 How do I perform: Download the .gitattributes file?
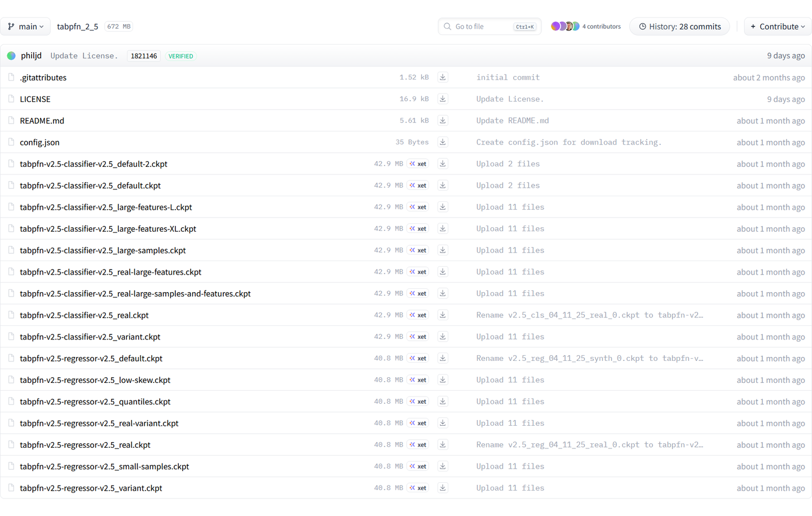pyautogui.click(x=443, y=77)
